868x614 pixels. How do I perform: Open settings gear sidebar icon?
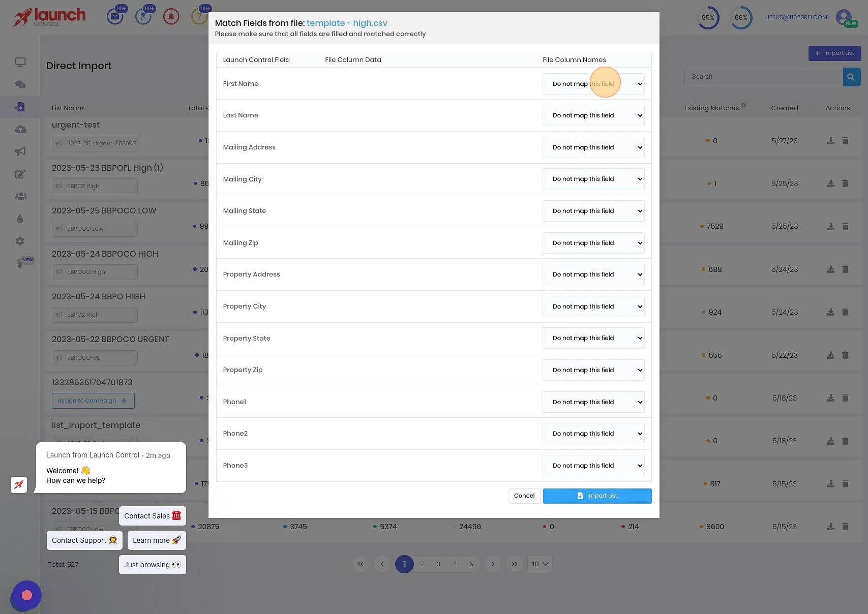(20, 241)
